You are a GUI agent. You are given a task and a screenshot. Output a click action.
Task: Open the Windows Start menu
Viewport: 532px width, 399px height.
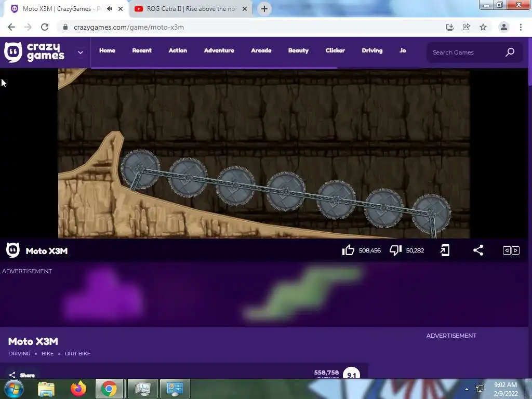(x=14, y=389)
